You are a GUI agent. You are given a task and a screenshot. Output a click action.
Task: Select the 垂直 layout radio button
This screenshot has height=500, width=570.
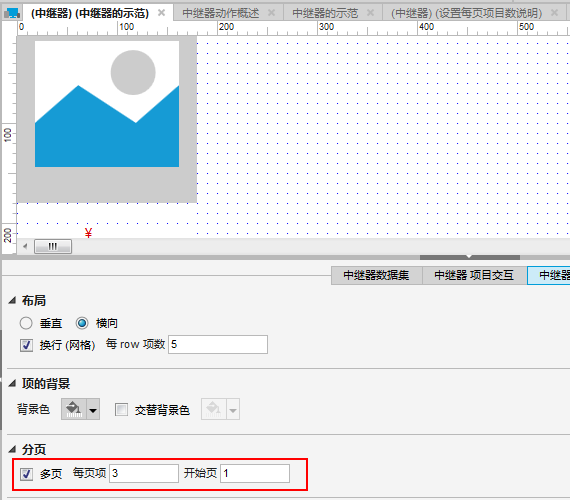(x=26, y=323)
